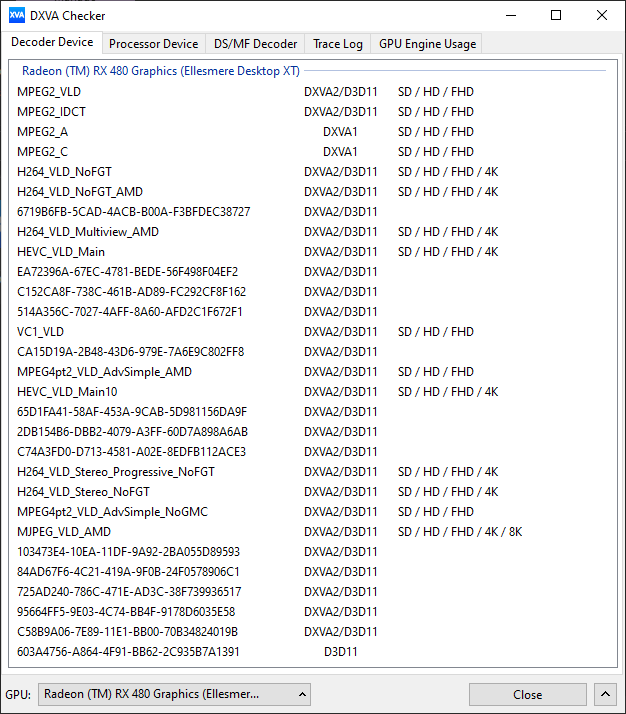
Task: Click SD / HD / FHD / 4K / 8K resolutions
Action: [460, 532]
